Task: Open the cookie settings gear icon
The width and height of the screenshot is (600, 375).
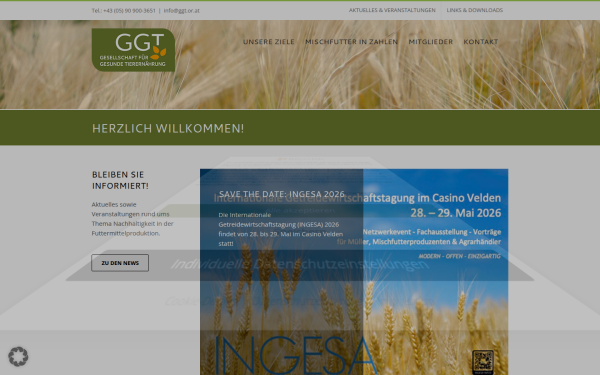Action: click(18, 356)
